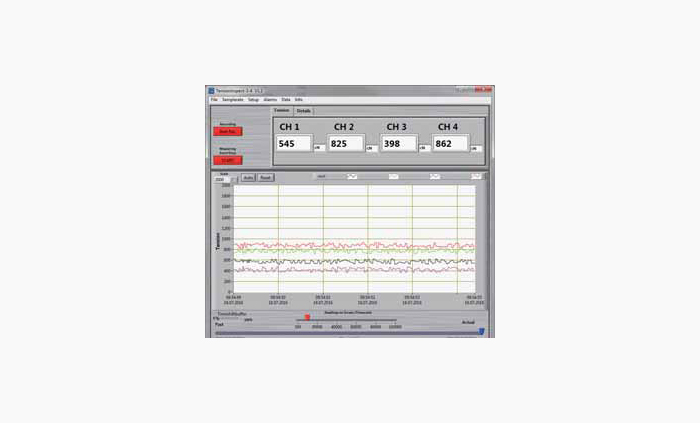Open the unit dropdown next to CH 4
The height and width of the screenshot is (423, 700).
click(476, 148)
